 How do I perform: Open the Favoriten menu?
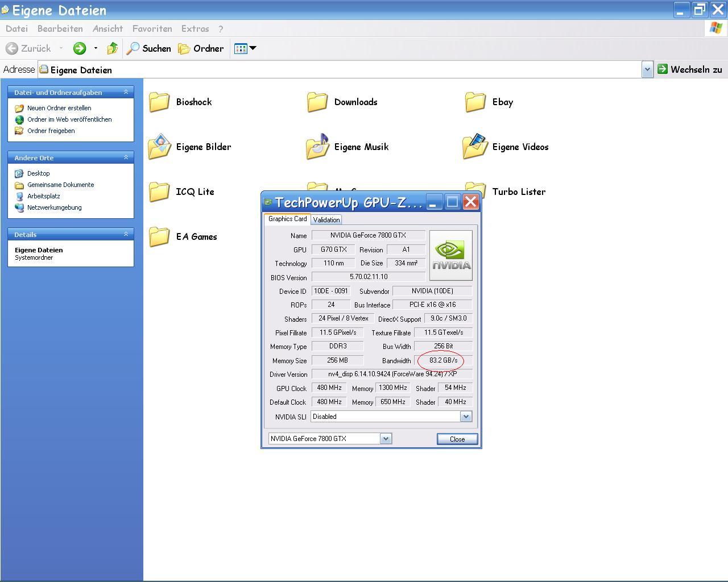click(152, 29)
